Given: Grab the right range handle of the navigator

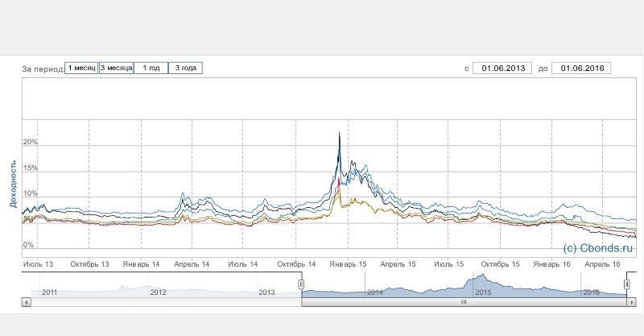Looking at the screenshot, I should (x=627, y=284).
